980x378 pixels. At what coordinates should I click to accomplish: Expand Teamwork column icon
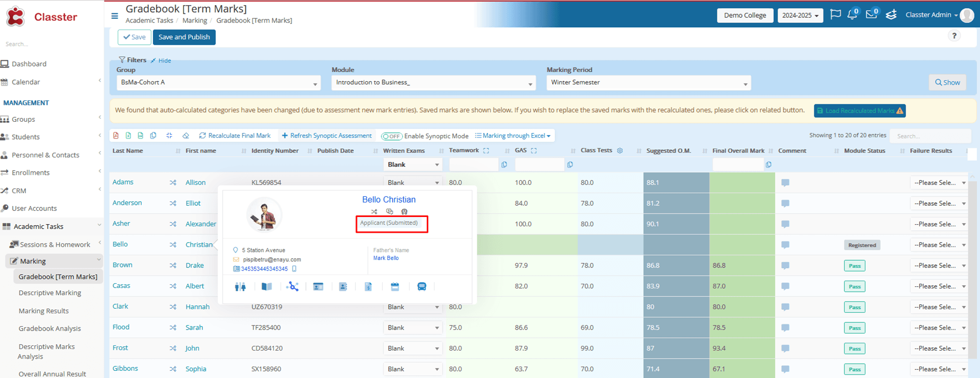click(486, 151)
